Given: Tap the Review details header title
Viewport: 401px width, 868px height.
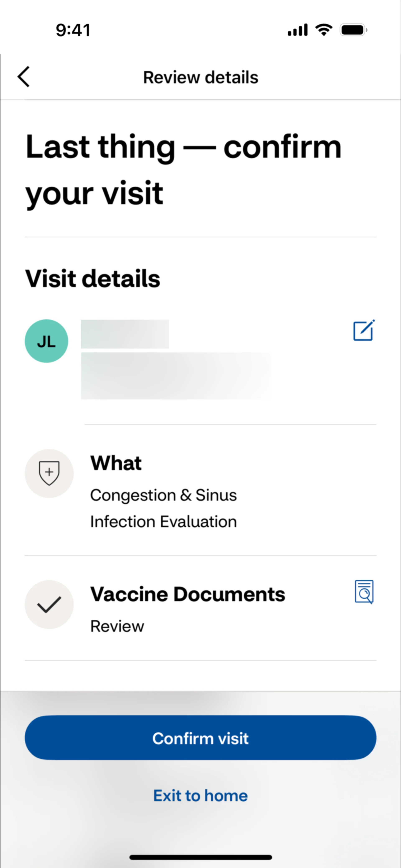Looking at the screenshot, I should 201,77.
